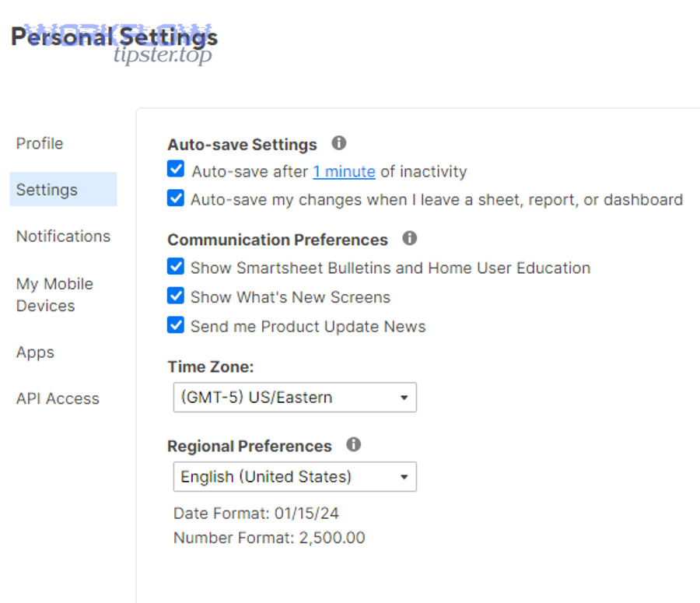Open the Notifications settings page
Screen dimensions: 700x603
(x=62, y=236)
